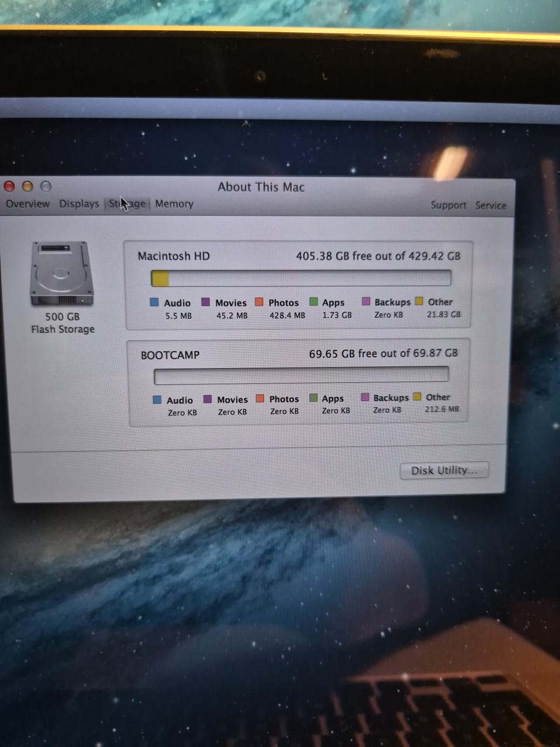Screen dimensions: 560x747
Task: Click BOOTCAMP blue Audio swatch
Action: (x=157, y=400)
